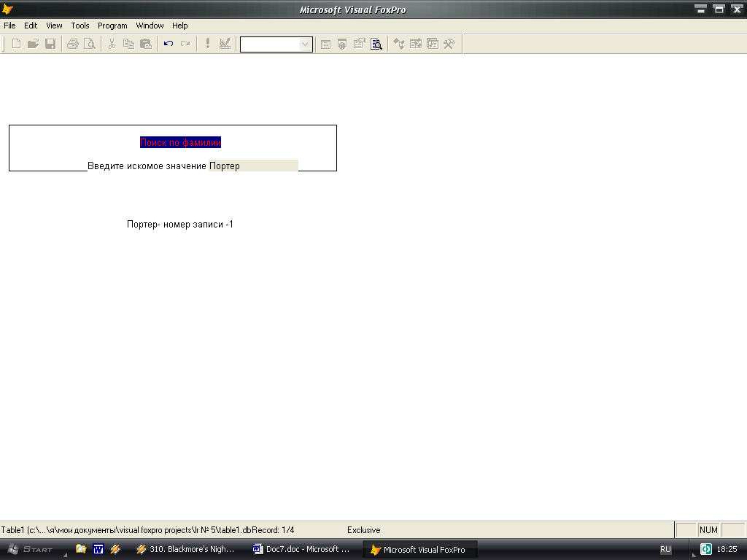
Task: Click the New file toolbar icon
Action: pos(16,44)
